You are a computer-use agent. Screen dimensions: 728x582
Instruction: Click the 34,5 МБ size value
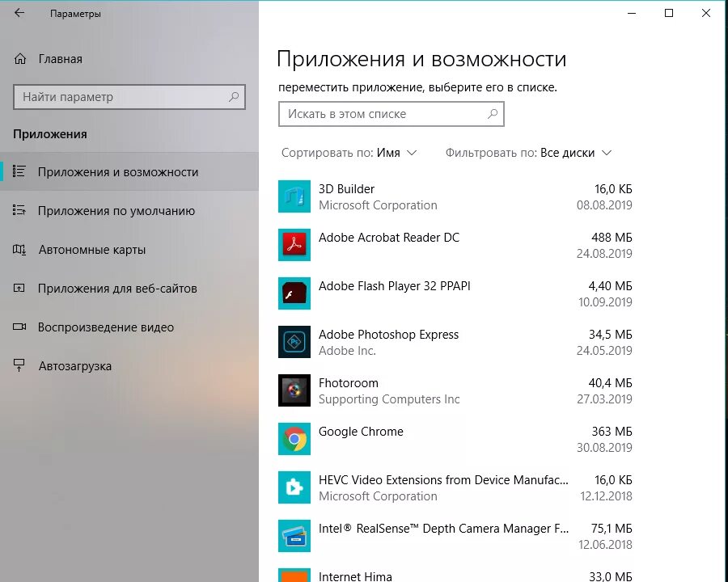(x=611, y=334)
